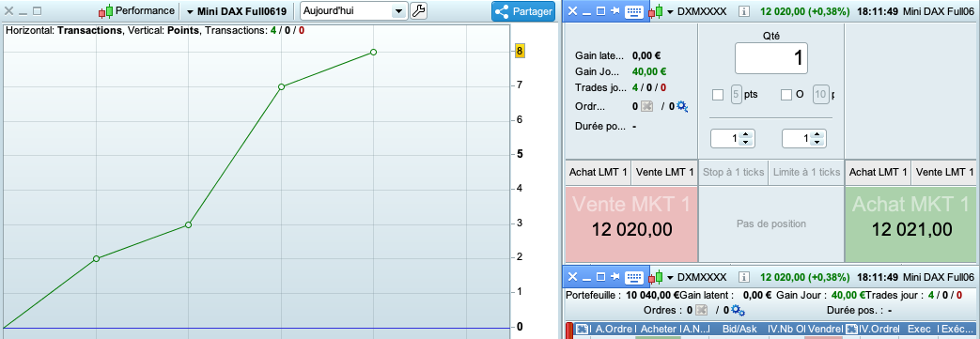Select the V.Ordre column header
Screen dimensions: 980x339
(879, 329)
